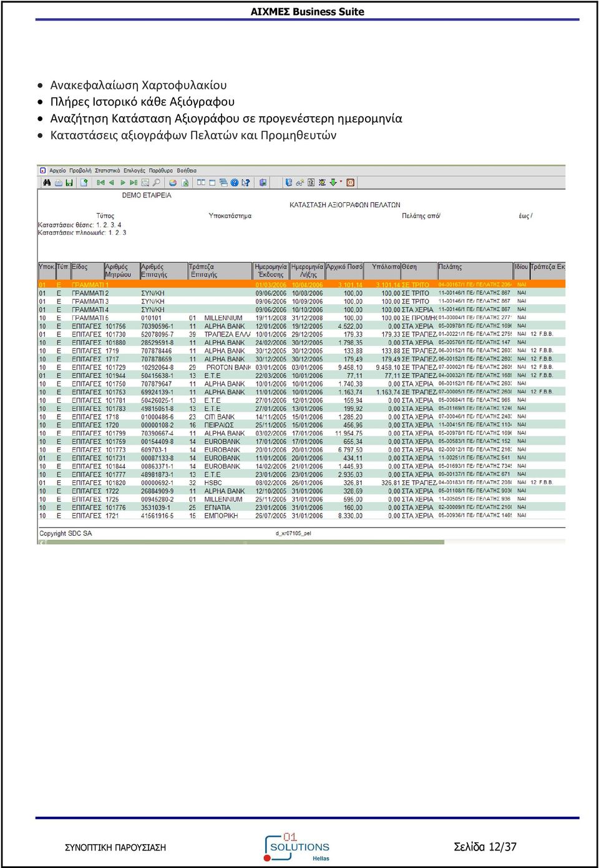
Task: Click the single window icon
Action: pyautogui.click(x=212, y=183)
